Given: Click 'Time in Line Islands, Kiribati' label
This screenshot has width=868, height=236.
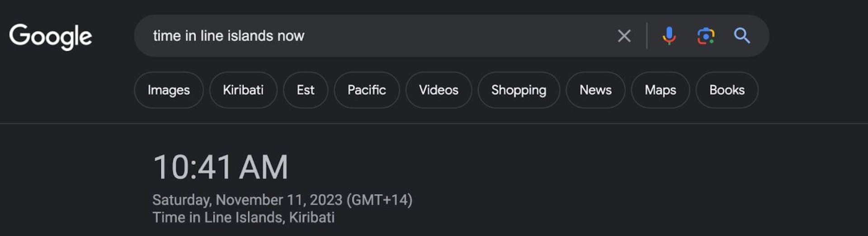Looking at the screenshot, I should point(243,217).
